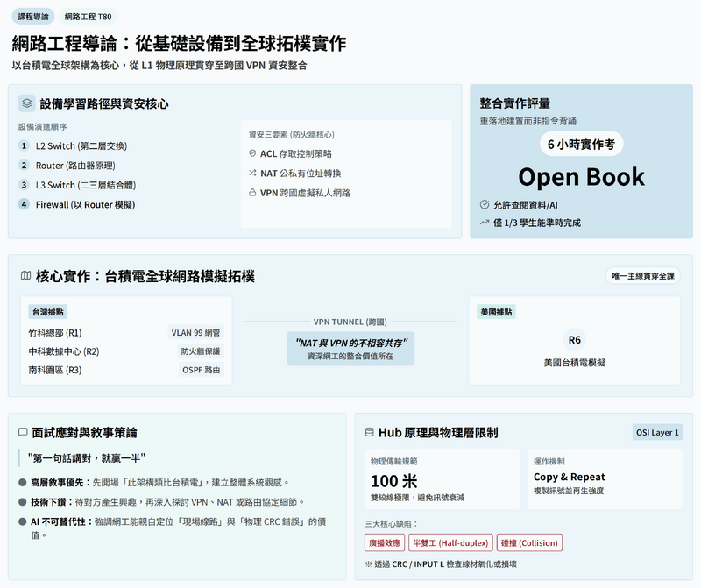This screenshot has width=701, height=588.
Task: Select the R6 circle under 美國據點
Action: tap(574, 340)
